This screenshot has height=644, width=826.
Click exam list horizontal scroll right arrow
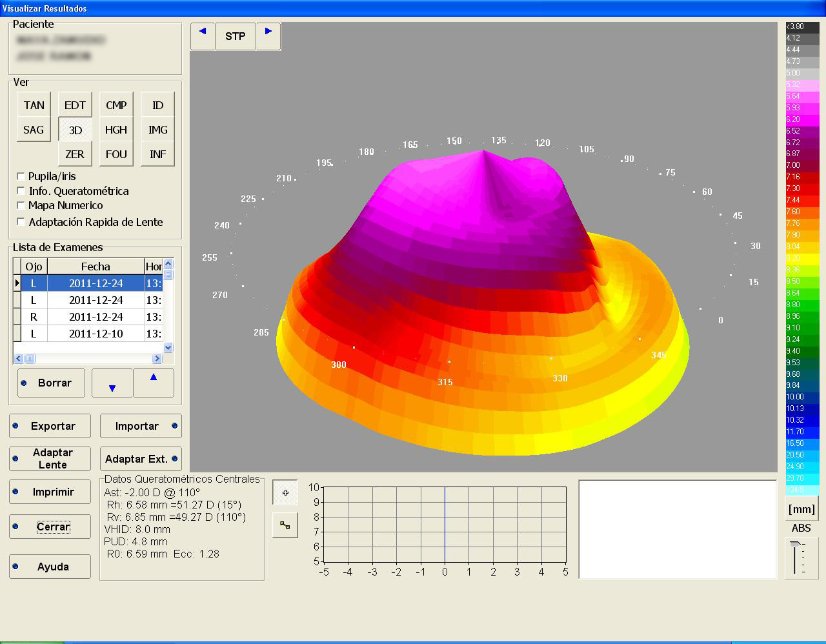coord(157,358)
